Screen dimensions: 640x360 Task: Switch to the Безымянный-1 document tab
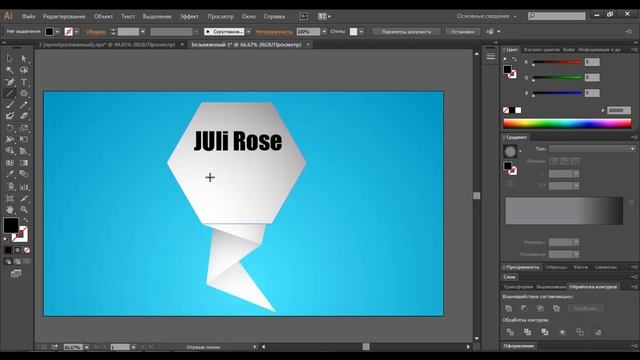pyautogui.click(x=246, y=44)
